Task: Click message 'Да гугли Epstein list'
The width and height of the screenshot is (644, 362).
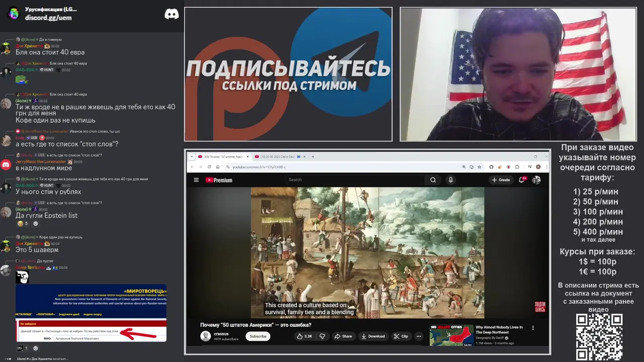Action: [46, 216]
